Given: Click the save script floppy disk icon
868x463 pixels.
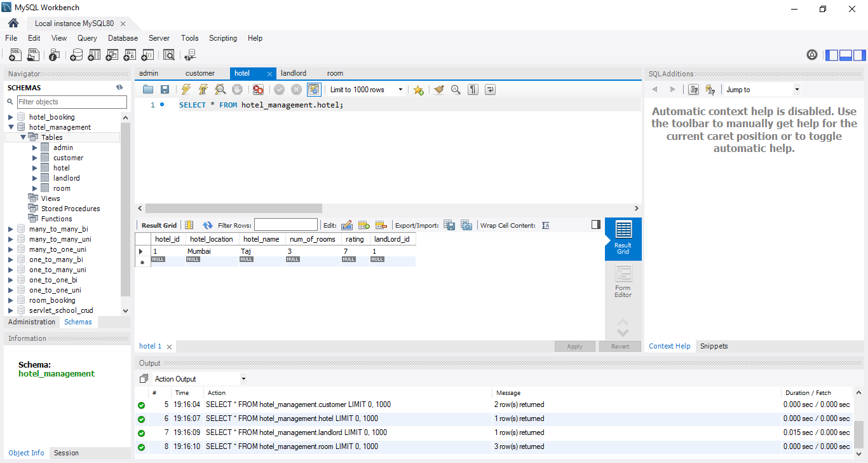Looking at the screenshot, I should point(165,90).
